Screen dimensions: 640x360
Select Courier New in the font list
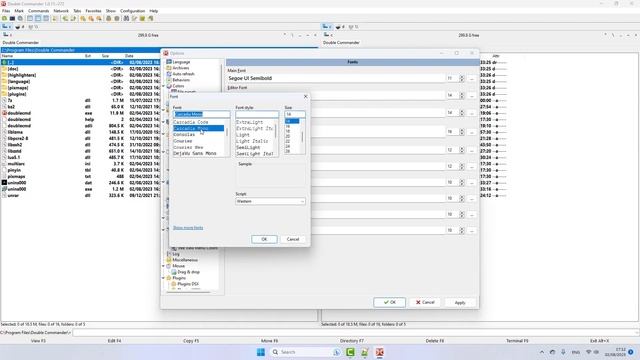click(x=188, y=147)
